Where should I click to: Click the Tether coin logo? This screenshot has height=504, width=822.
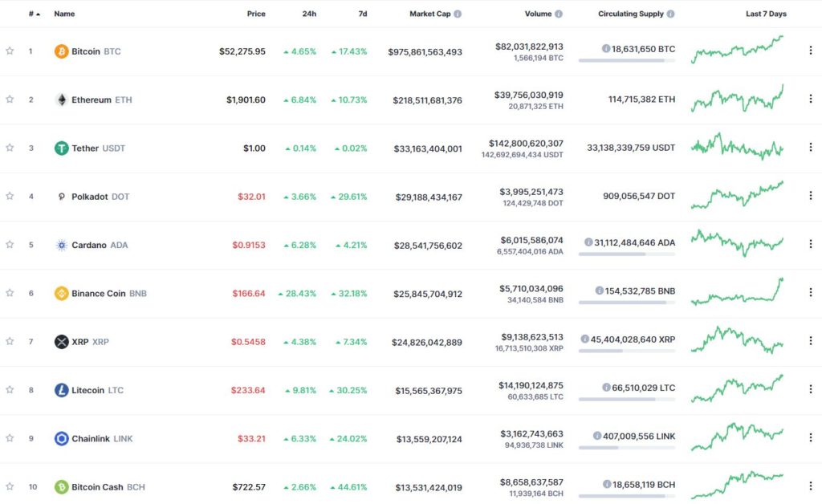[x=61, y=148]
